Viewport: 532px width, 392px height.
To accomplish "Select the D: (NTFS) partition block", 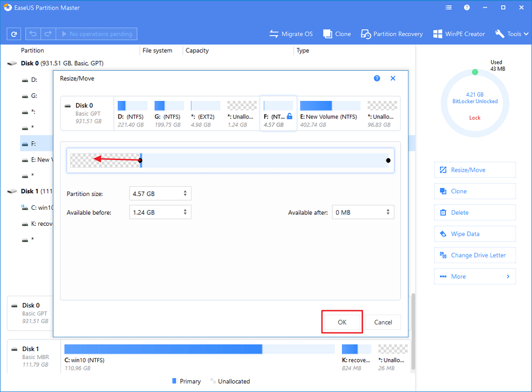I will [132, 114].
